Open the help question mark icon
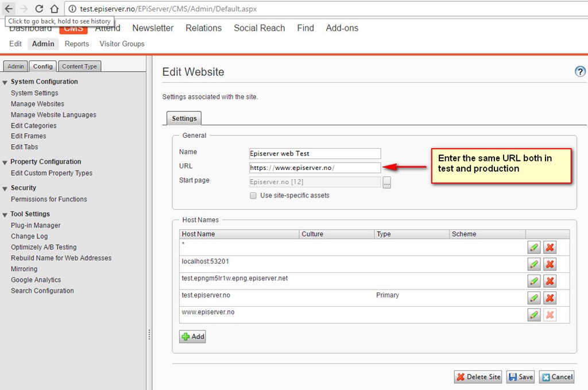Screen dimensions: 588x390 [x=580, y=72]
